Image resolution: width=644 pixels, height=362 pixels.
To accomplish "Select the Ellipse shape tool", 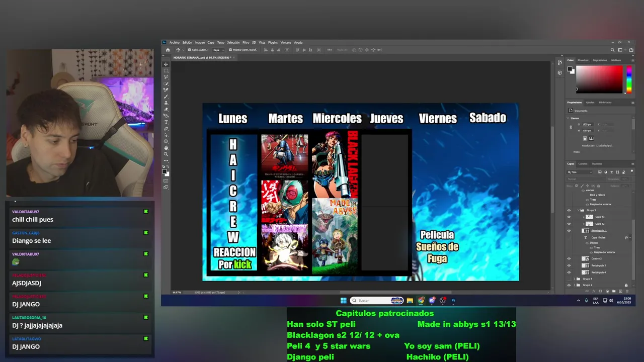I will [166, 141].
